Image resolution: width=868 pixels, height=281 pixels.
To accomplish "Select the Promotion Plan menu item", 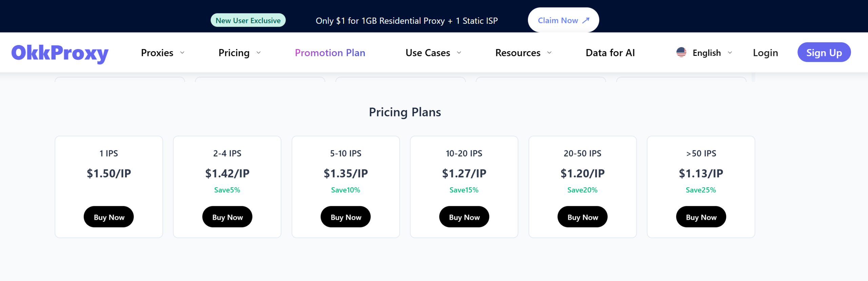I will [x=330, y=52].
